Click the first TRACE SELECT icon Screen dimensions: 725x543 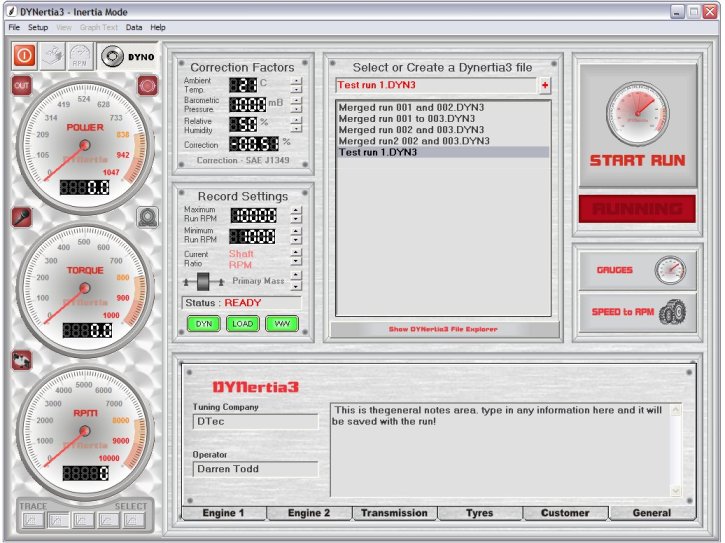31,520
